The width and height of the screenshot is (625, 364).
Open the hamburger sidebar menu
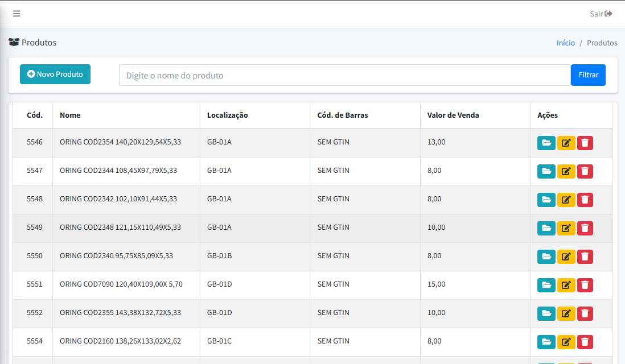click(x=17, y=14)
